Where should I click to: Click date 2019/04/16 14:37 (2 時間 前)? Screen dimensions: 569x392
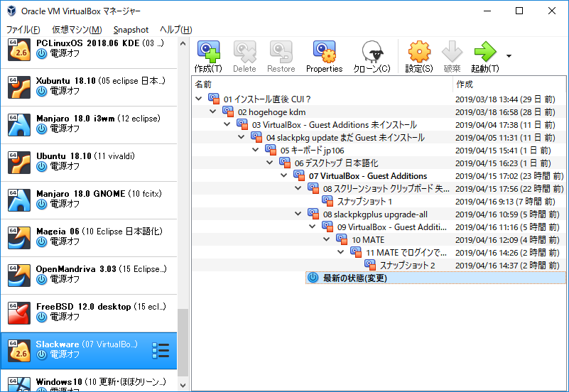pos(507,266)
